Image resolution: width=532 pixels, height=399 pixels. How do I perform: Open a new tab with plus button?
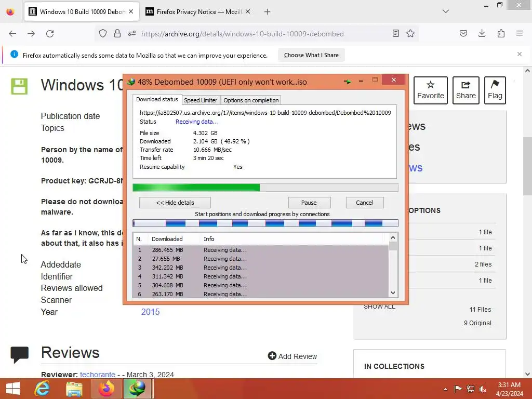click(268, 12)
